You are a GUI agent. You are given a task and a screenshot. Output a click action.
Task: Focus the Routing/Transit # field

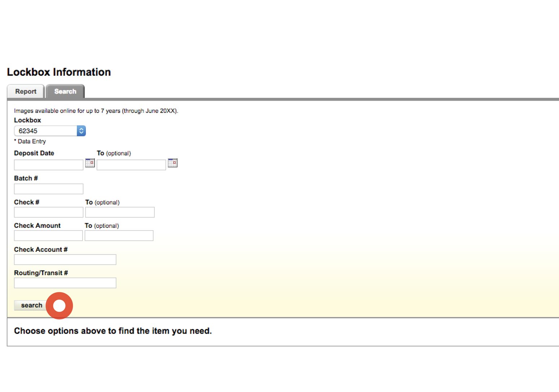(x=65, y=283)
